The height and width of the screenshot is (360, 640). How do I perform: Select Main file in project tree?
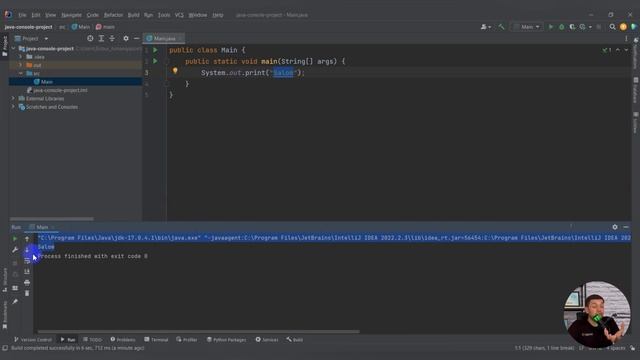[x=76, y=82]
